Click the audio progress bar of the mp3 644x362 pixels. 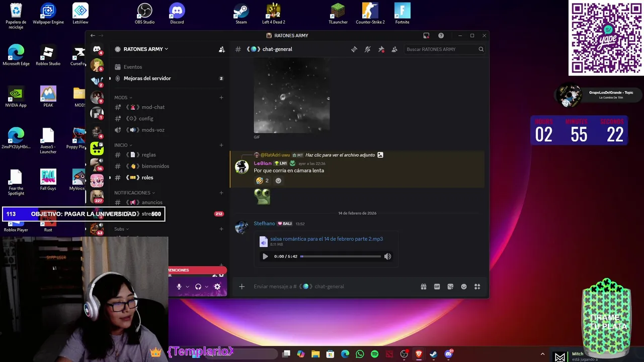pos(341,256)
